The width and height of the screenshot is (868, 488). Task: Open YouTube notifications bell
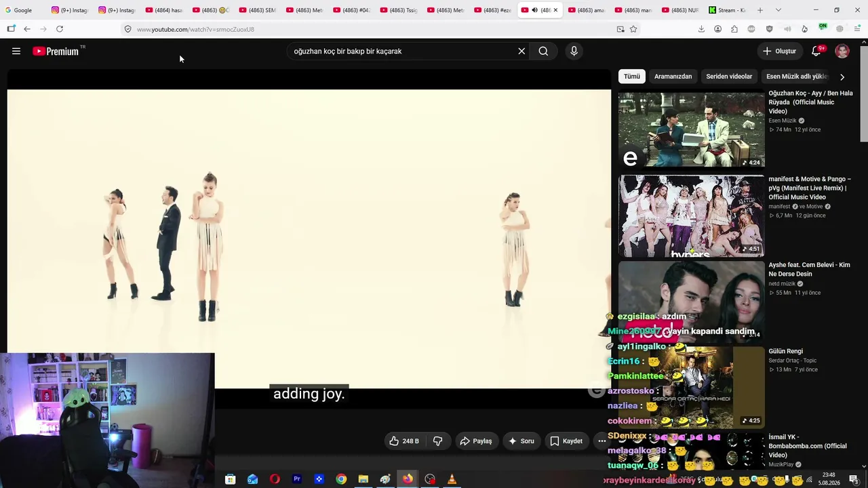pyautogui.click(x=816, y=51)
